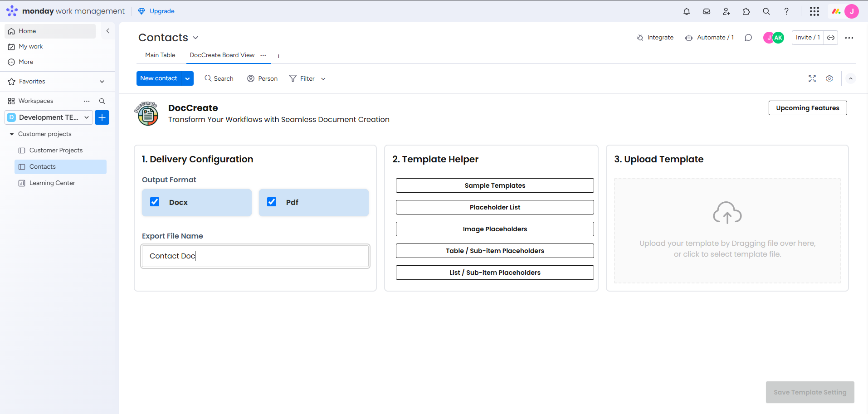Enter fullscreen view with the expand icon
The image size is (868, 414).
point(812,78)
